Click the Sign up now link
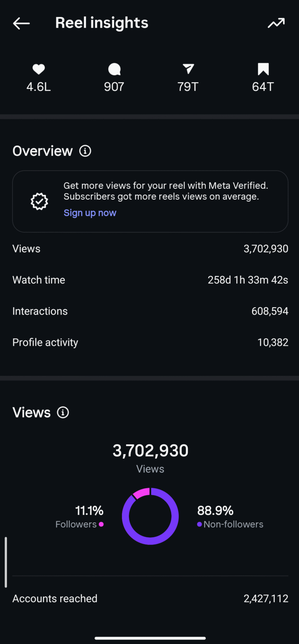299x644 pixels. point(90,213)
